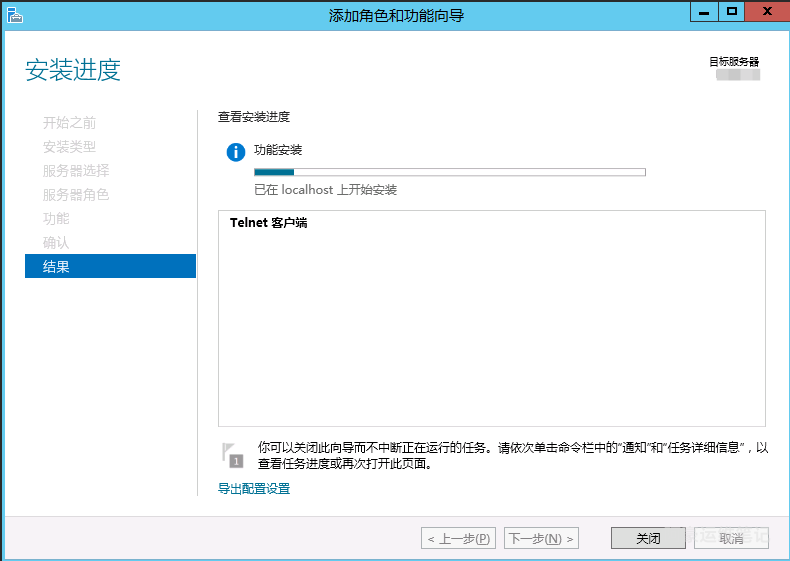Select the 服务器选择 step in the sidebar

pyautogui.click(x=76, y=171)
